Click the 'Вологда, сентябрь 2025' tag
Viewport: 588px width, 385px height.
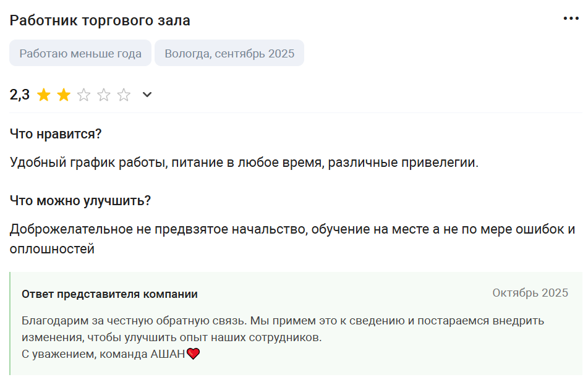pyautogui.click(x=229, y=53)
